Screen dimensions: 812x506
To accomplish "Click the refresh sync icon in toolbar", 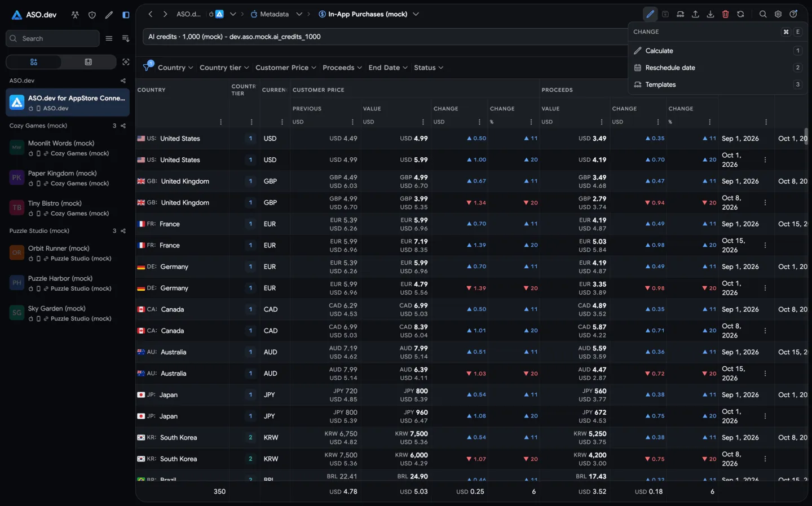I will (x=741, y=14).
